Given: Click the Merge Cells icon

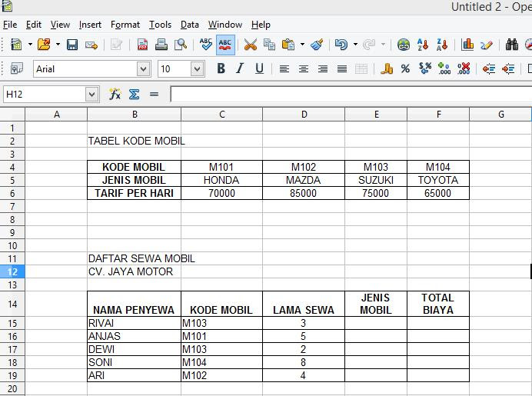Looking at the screenshot, I should (361, 69).
